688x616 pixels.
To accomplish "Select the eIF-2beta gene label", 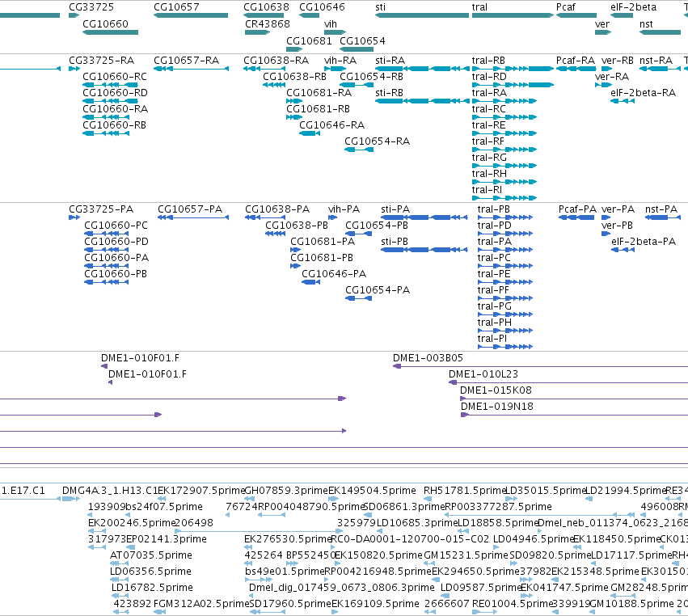I will (x=634, y=7).
